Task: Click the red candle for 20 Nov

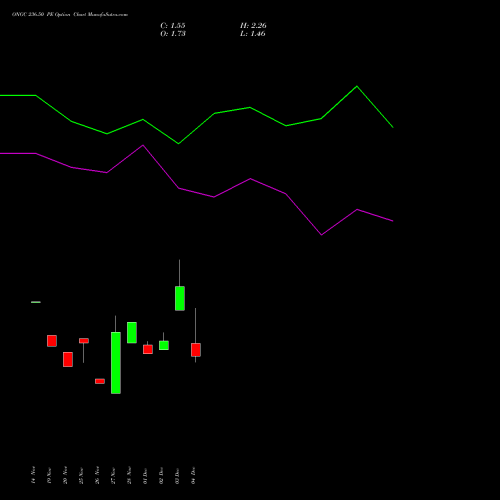Action: click(68, 359)
